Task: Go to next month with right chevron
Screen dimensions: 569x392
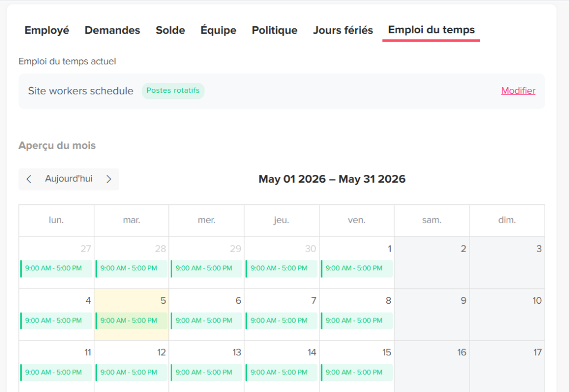Action: [108, 179]
